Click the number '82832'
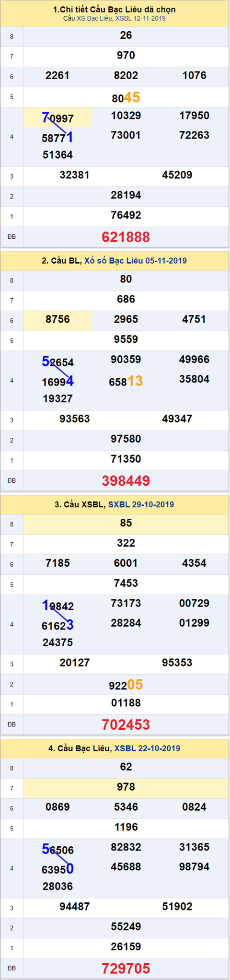The width and height of the screenshot is (230, 980). pyautogui.click(x=126, y=847)
